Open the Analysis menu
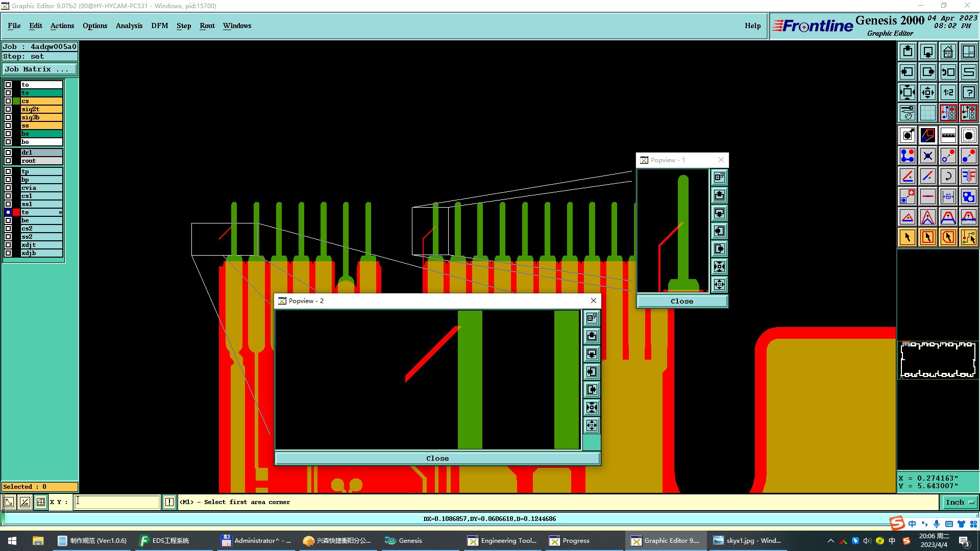Screen dimensions: 980x551 coord(129,26)
